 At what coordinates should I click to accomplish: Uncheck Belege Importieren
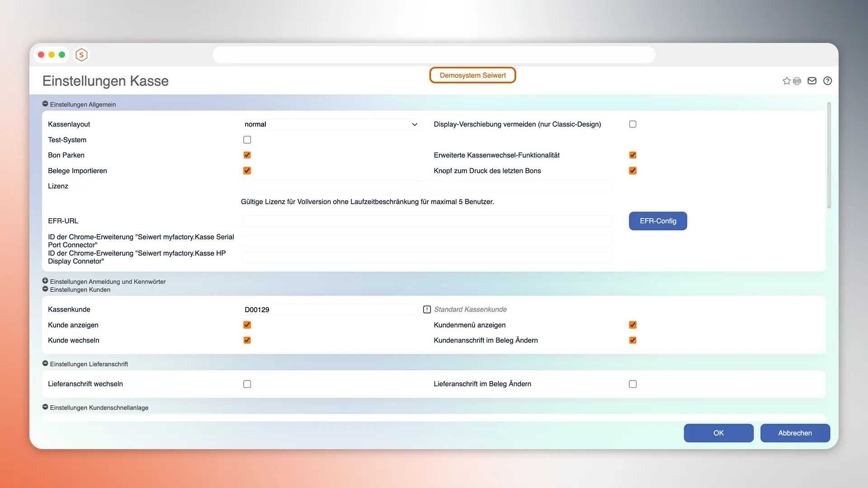(247, 170)
